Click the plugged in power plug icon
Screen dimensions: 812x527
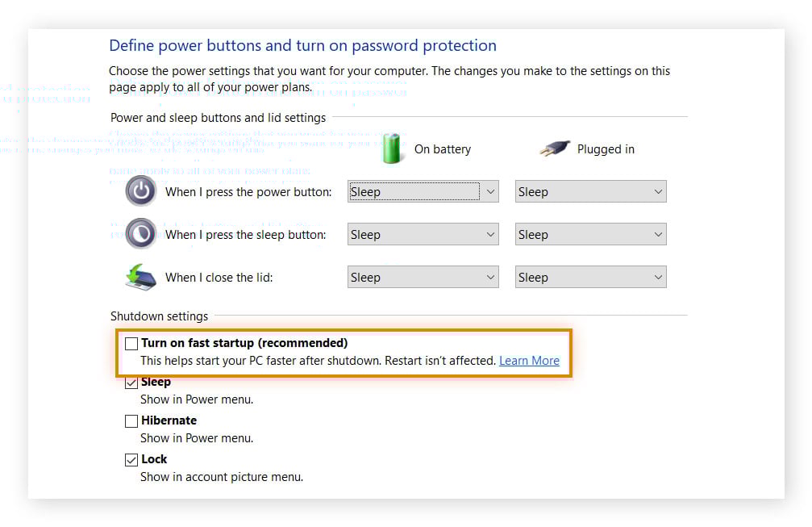pos(555,148)
